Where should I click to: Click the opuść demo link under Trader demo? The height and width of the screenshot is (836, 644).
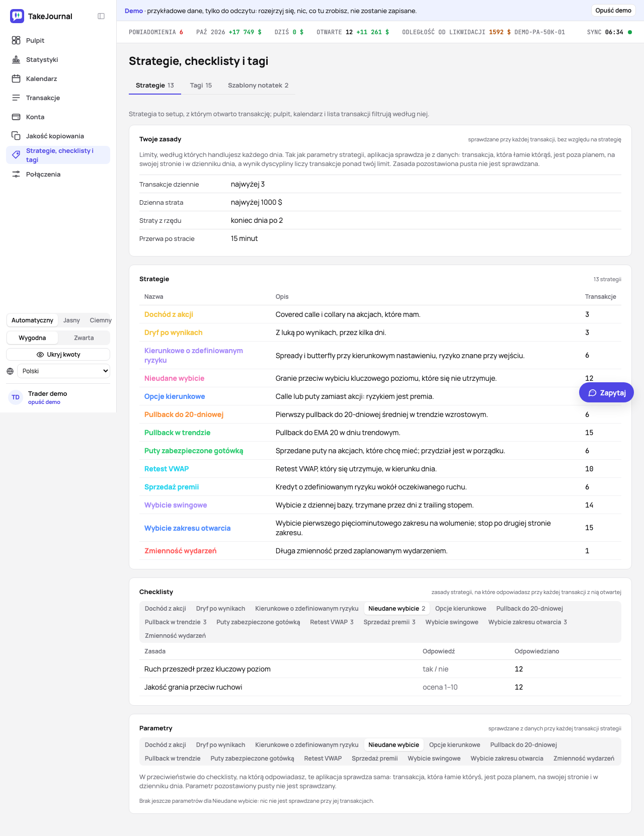[44, 402]
